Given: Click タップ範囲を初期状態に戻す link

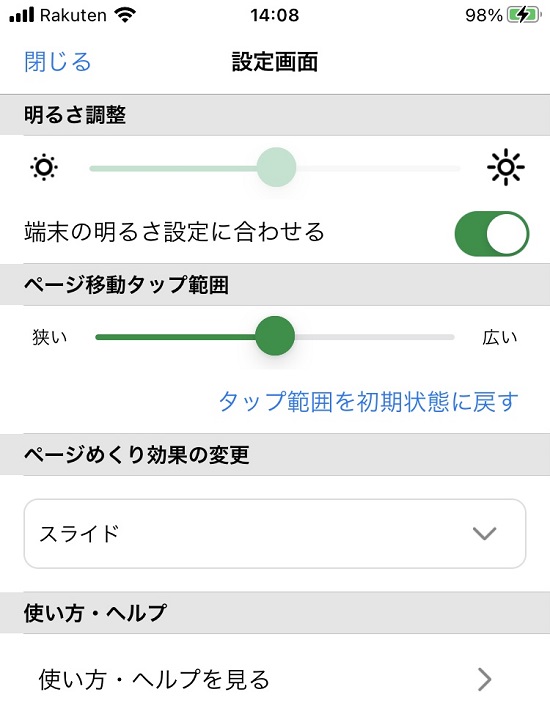Looking at the screenshot, I should coord(369,402).
